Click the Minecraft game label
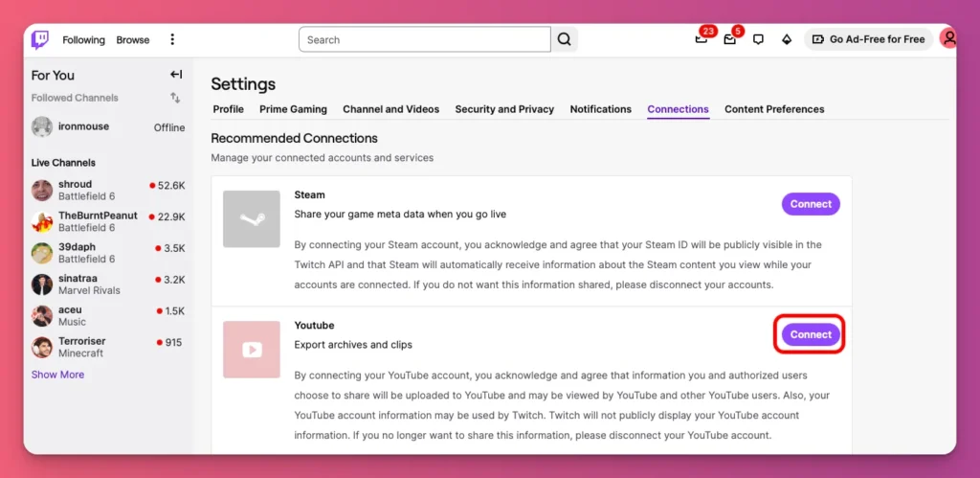The width and height of the screenshot is (980, 478). point(80,353)
